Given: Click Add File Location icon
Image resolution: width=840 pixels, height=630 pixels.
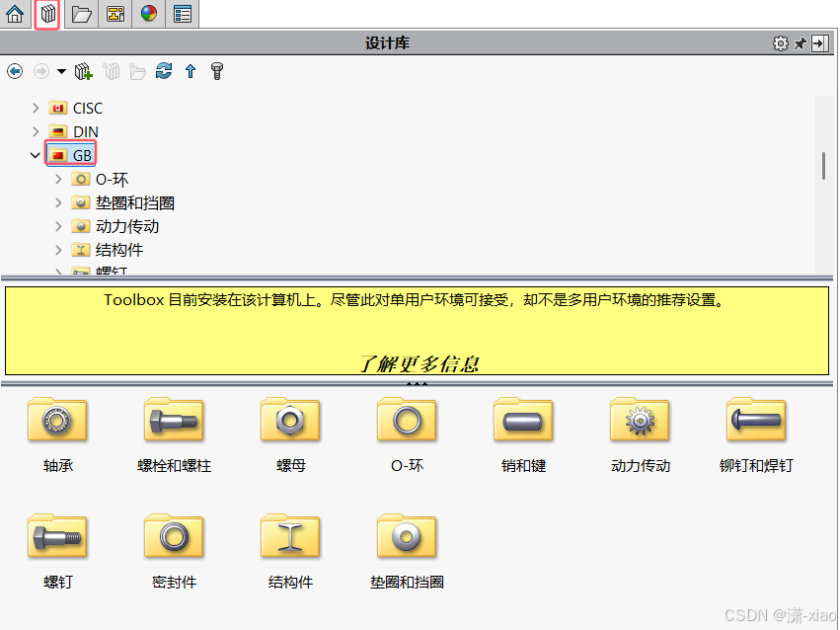Looking at the screenshot, I should (111, 71).
